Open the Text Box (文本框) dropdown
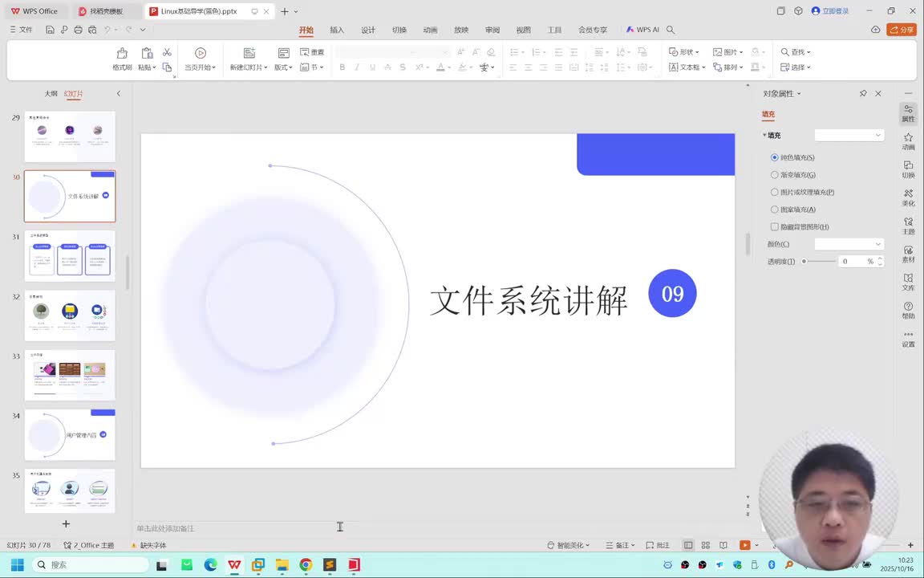Viewport: 924px width, 578px height. point(687,67)
